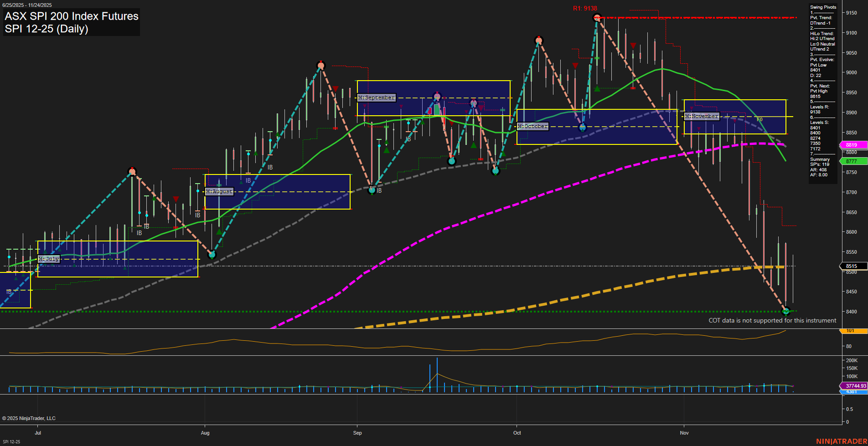Click the M:September monthly range label
Image resolution: width=868 pixels, height=446 pixels.
(x=376, y=97)
